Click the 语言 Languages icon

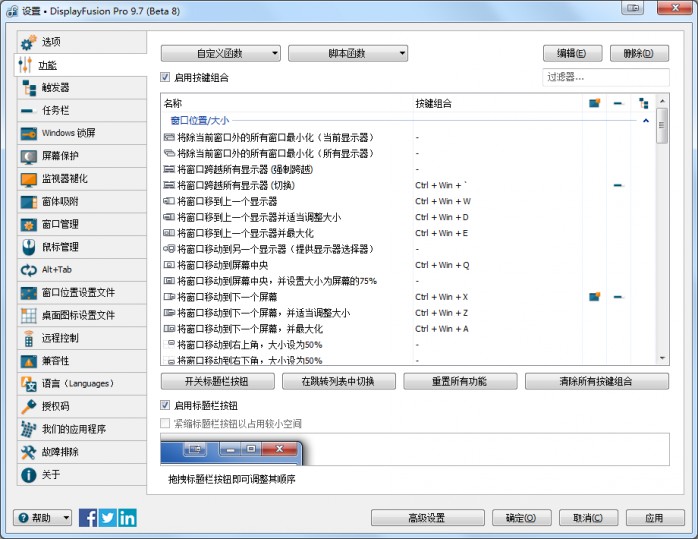(x=28, y=384)
